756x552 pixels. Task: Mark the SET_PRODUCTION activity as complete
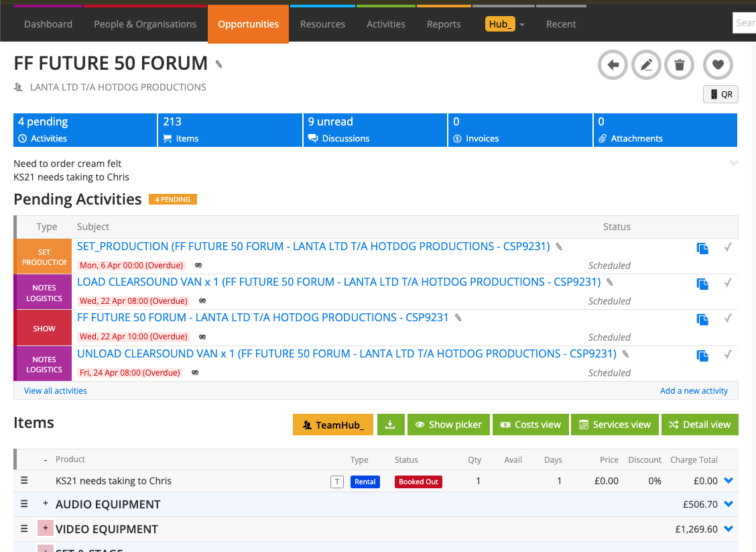(729, 247)
